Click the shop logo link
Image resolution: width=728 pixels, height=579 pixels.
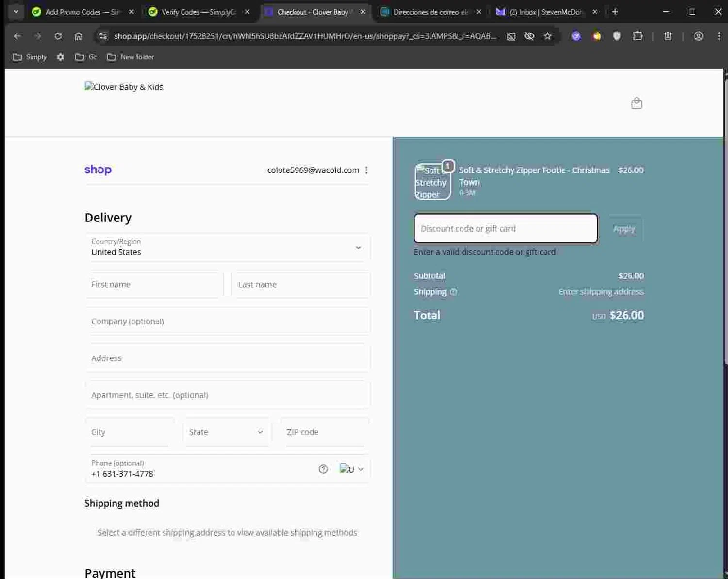(98, 170)
